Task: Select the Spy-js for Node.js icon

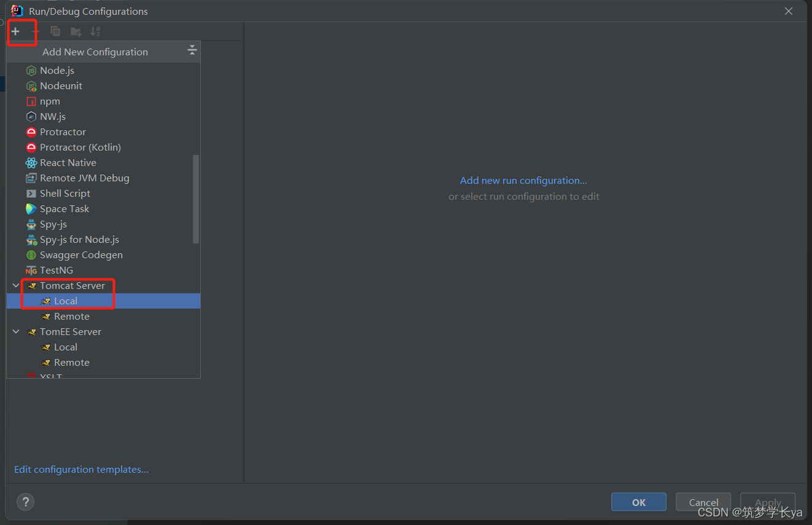Action: click(x=31, y=240)
